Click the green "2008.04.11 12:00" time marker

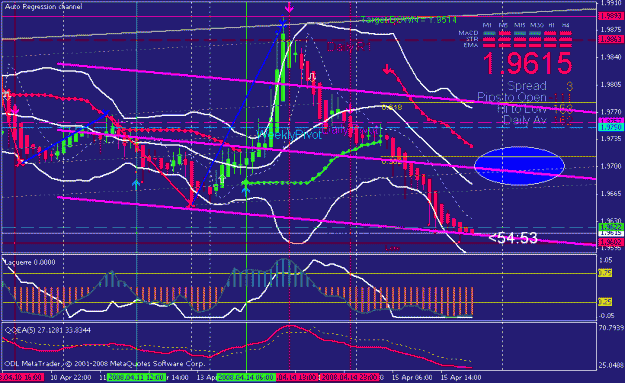[136, 377]
